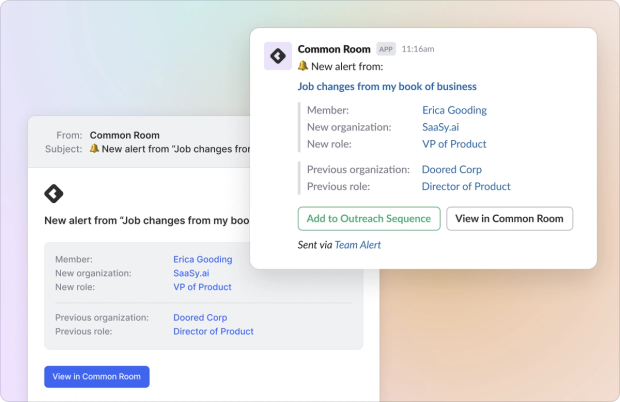Open 'Job changes from my book of business' link
This screenshot has height=402, width=620.
tap(387, 87)
